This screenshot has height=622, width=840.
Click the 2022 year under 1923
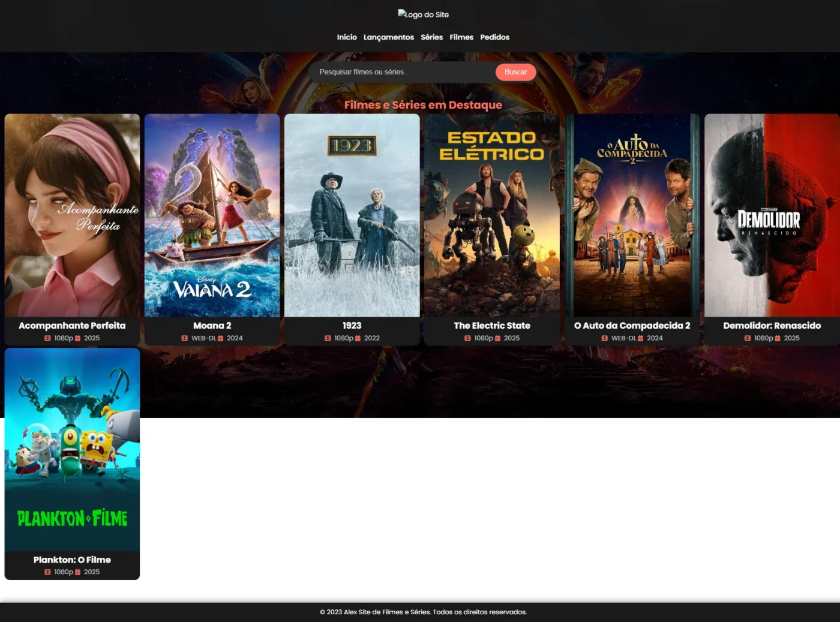tap(372, 338)
